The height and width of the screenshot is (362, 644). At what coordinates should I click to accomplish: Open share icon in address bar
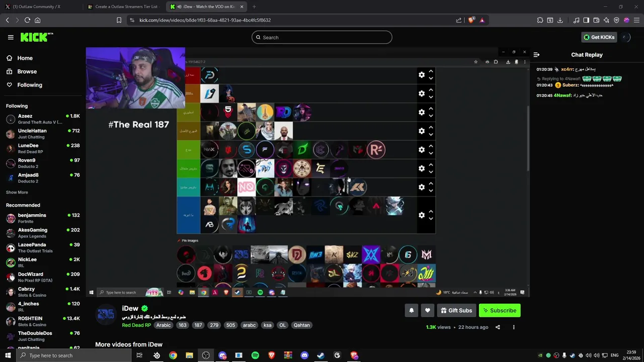[x=459, y=20]
